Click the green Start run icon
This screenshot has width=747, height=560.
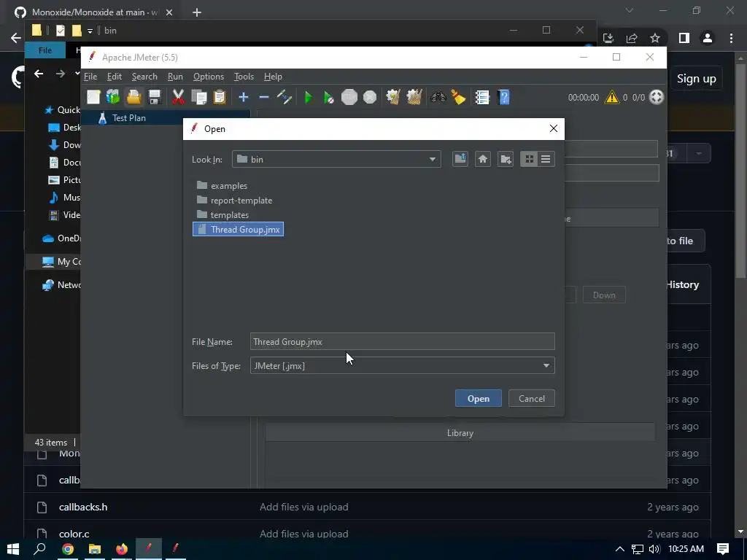309,97
